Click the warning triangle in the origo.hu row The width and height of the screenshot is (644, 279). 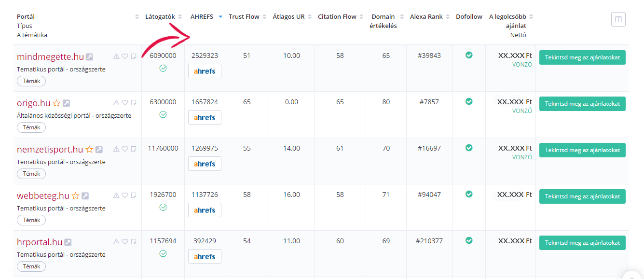click(x=116, y=103)
